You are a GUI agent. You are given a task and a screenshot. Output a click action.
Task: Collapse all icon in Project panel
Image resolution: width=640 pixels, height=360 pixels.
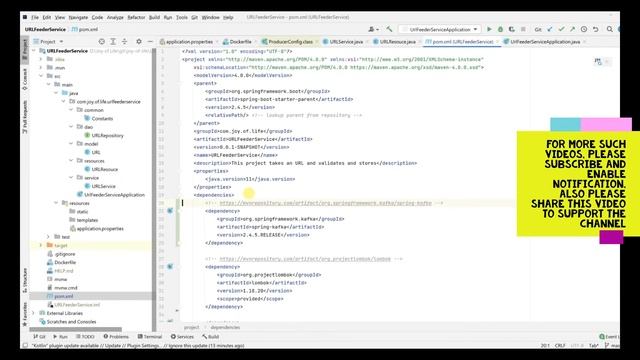click(x=124, y=42)
